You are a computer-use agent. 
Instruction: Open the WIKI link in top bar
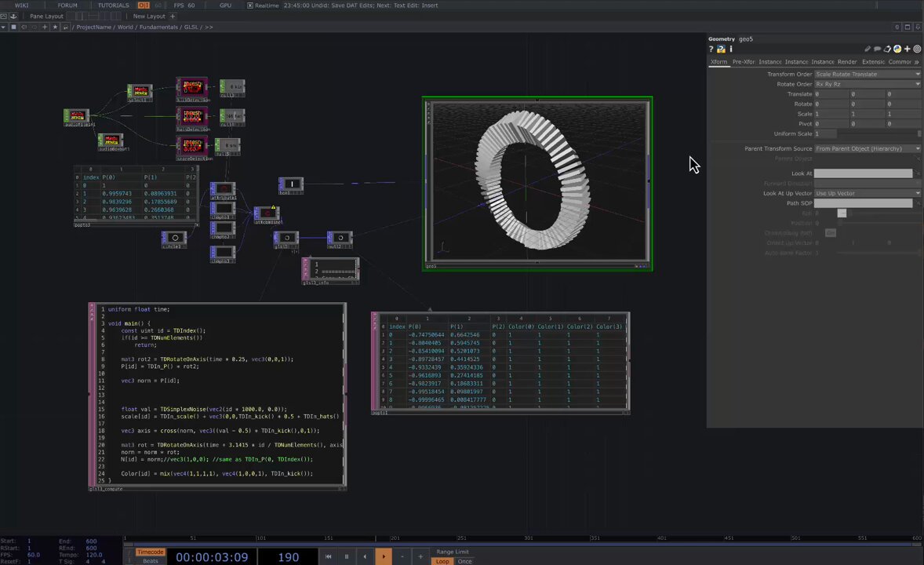pos(21,5)
